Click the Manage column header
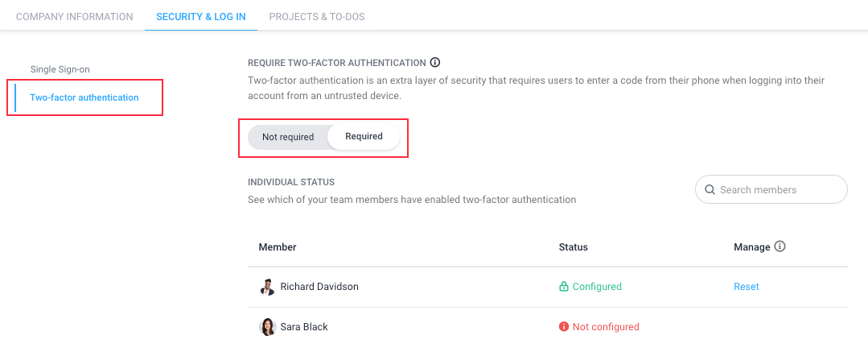This screenshot has height=352, width=868. coord(751,246)
